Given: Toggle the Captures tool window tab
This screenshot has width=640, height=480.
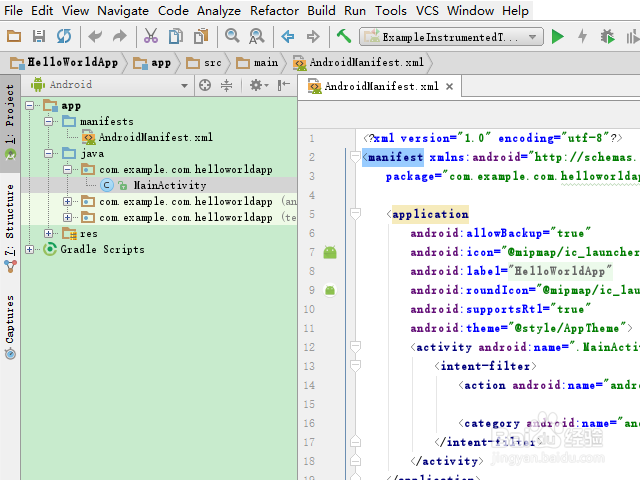Looking at the screenshot, I should tap(10, 327).
